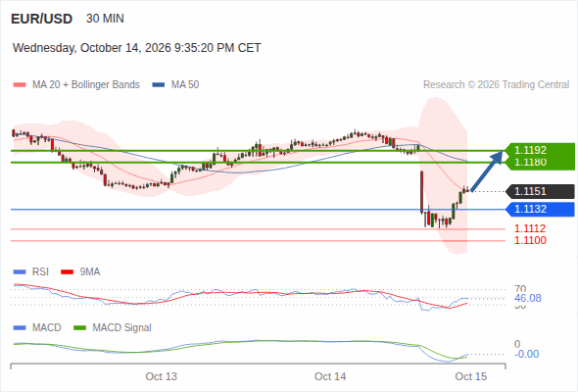
Task: Click the blue MACD legend swatch
Action: (x=20, y=328)
